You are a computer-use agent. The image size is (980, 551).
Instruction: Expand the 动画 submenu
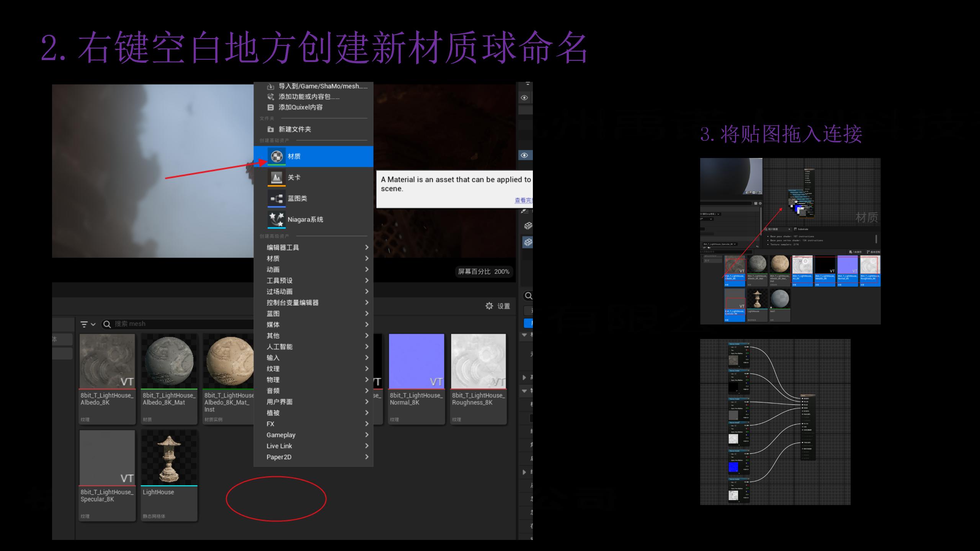[313, 269]
